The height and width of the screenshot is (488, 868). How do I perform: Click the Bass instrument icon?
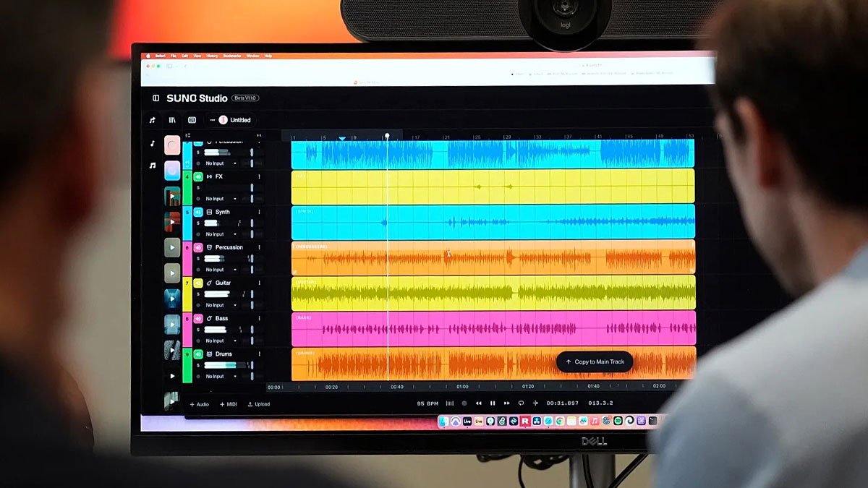209,319
